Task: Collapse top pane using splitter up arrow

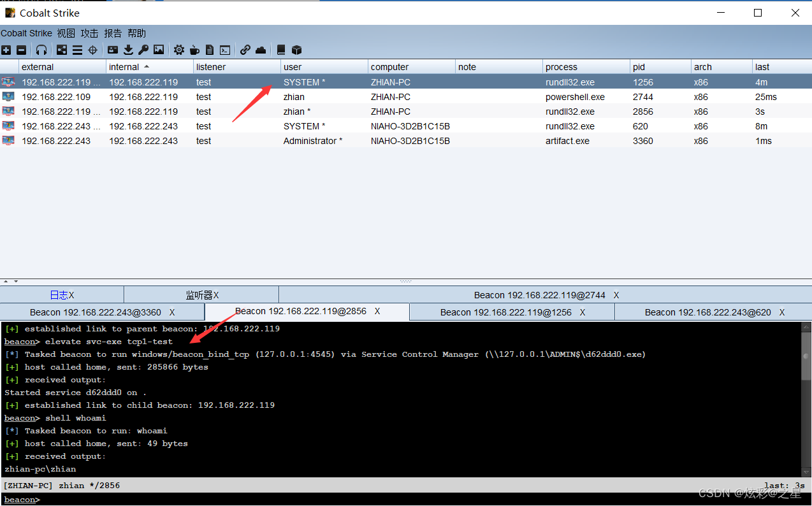Action: click(6, 281)
